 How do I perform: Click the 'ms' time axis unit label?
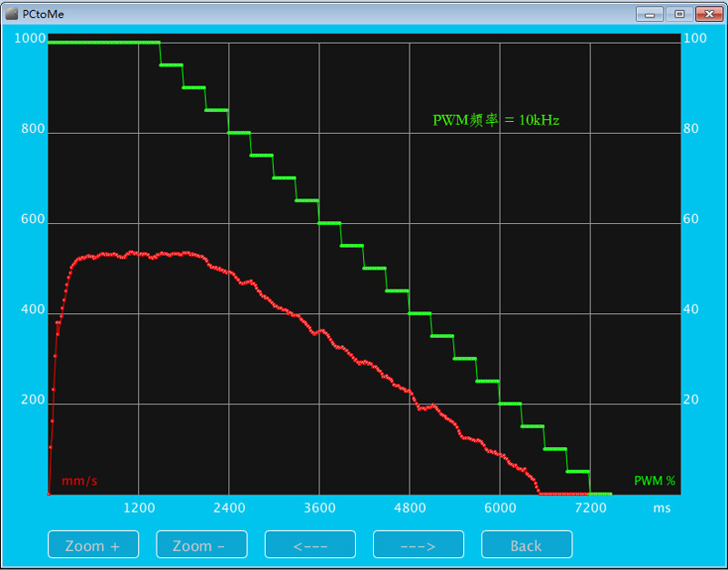[x=662, y=508]
